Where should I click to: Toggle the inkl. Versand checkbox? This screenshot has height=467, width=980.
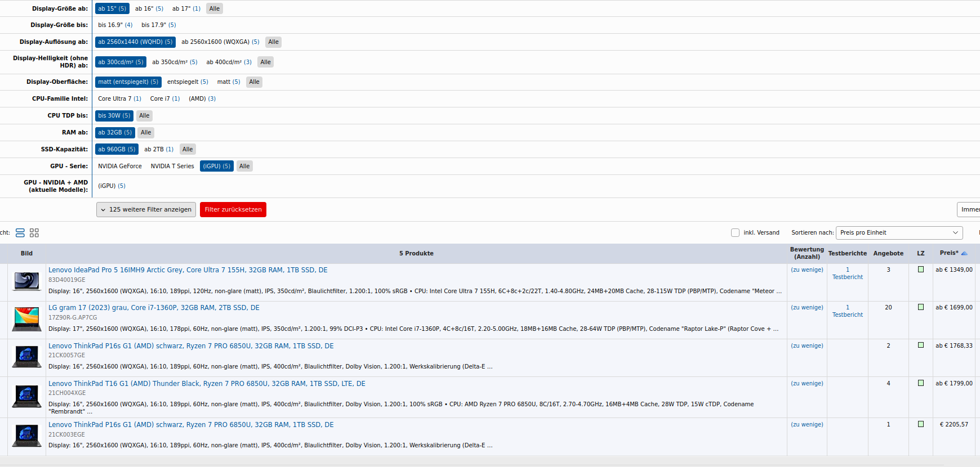click(x=735, y=232)
